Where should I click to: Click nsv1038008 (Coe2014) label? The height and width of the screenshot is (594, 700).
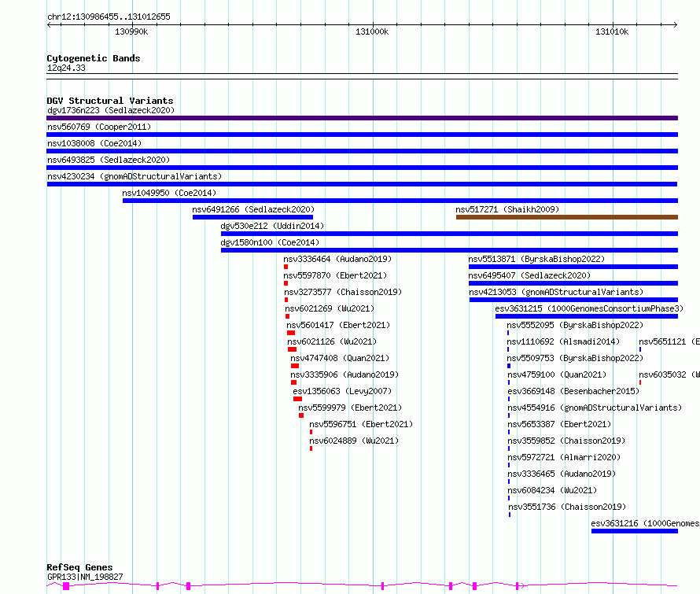(x=94, y=143)
